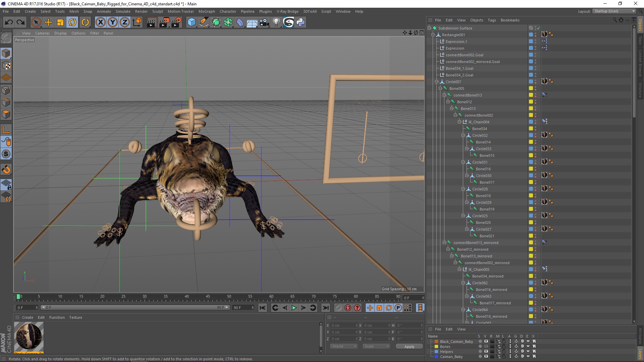Viewport: 644px width, 362px height.
Task: Click yellow layer swatch of Bone034
Action: (531, 129)
